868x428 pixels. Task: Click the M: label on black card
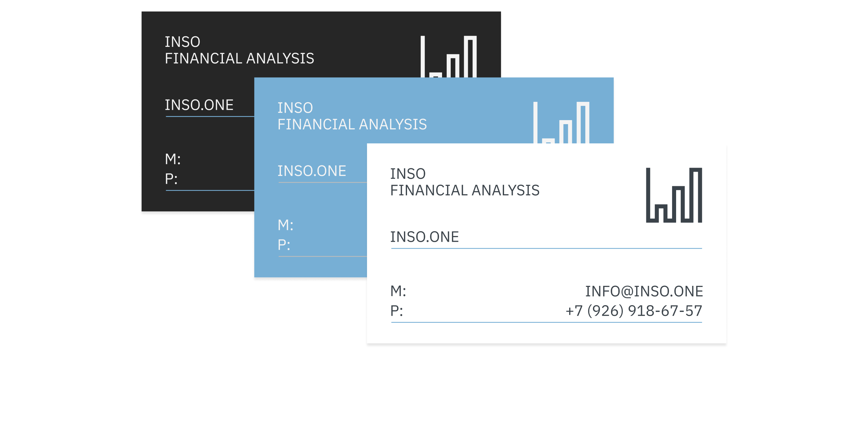pyautogui.click(x=173, y=159)
